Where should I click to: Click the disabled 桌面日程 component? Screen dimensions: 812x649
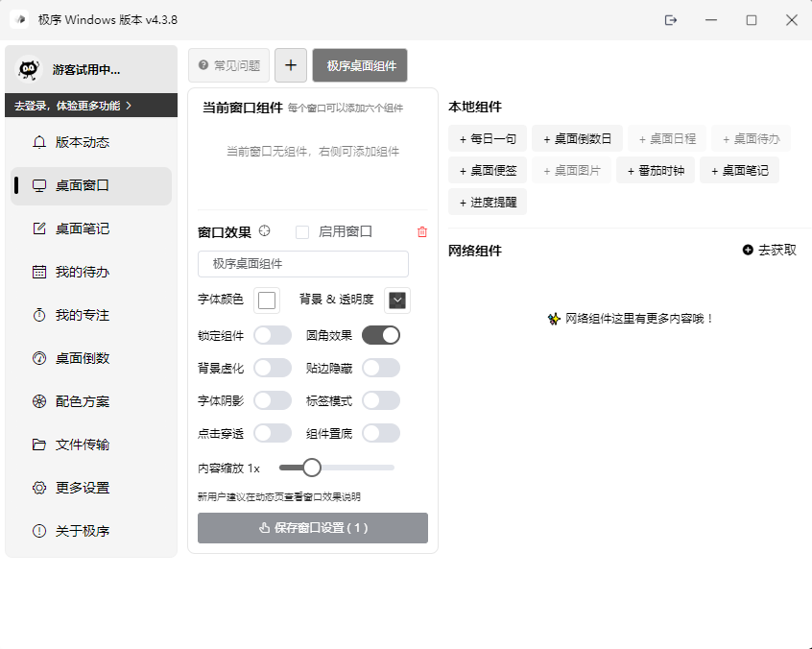667,138
